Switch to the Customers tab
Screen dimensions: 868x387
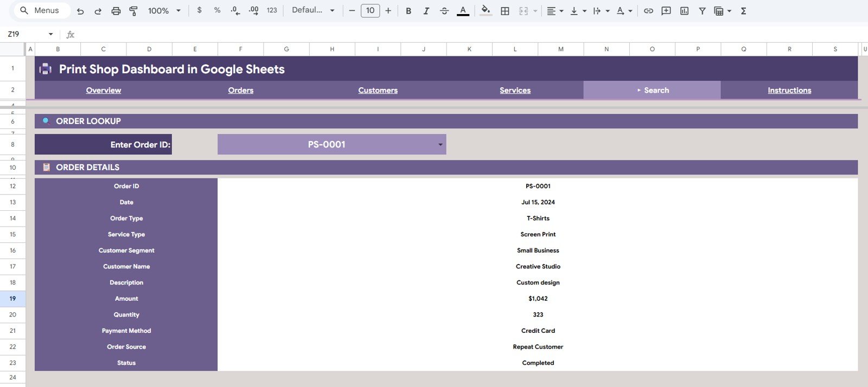point(378,91)
